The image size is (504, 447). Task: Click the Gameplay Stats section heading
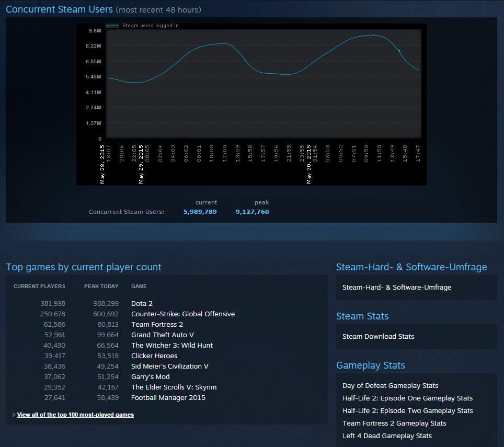pos(370,365)
